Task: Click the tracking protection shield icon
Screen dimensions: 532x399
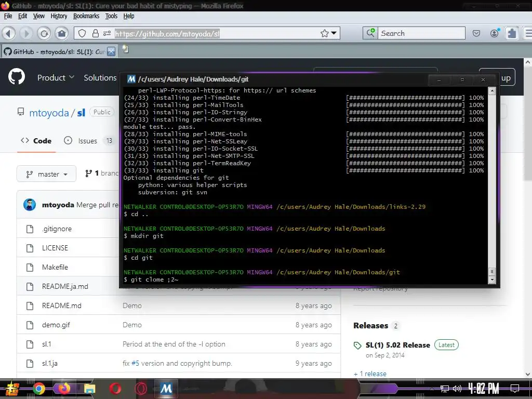Action: click(82, 33)
